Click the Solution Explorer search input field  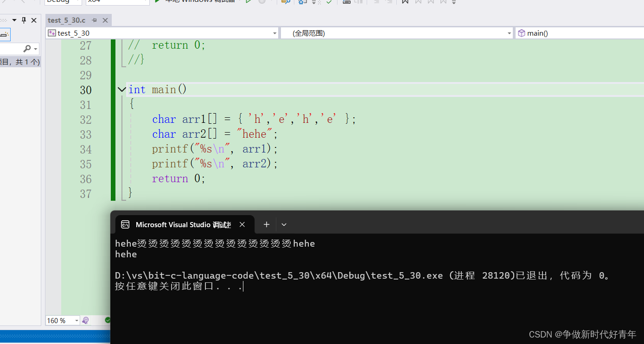click(10, 49)
